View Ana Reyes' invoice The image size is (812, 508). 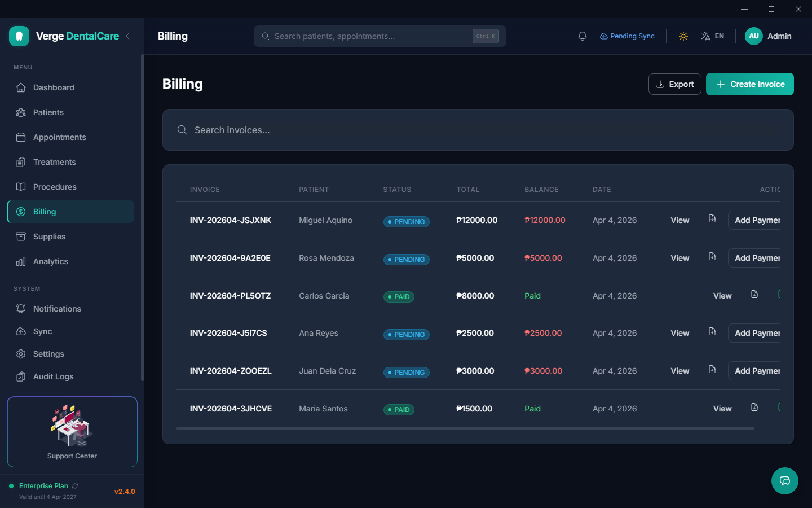point(680,333)
